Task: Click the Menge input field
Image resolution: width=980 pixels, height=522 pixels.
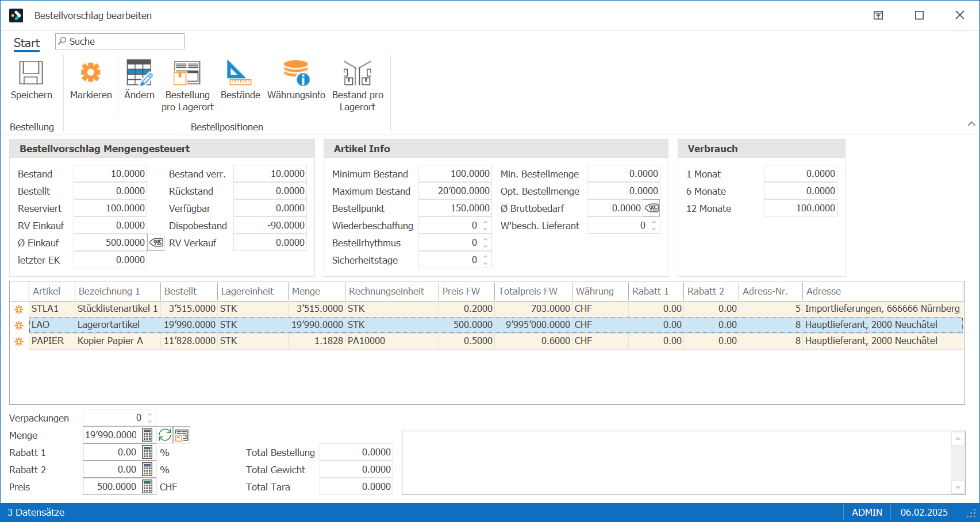Action: [111, 435]
